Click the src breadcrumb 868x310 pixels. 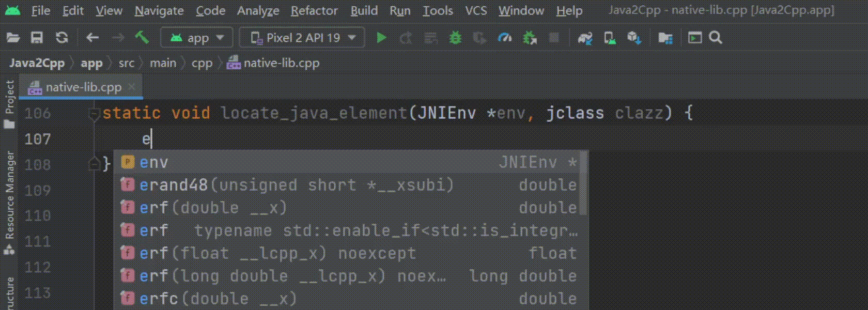(127, 63)
